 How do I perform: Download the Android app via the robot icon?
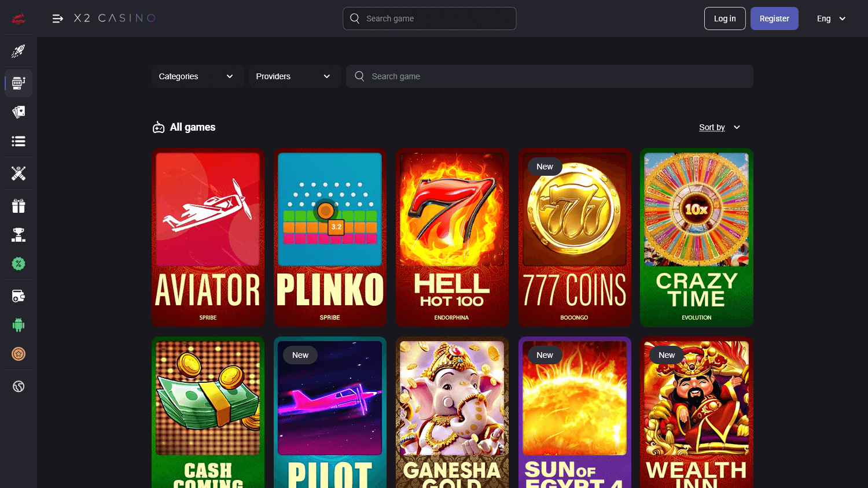click(x=19, y=325)
